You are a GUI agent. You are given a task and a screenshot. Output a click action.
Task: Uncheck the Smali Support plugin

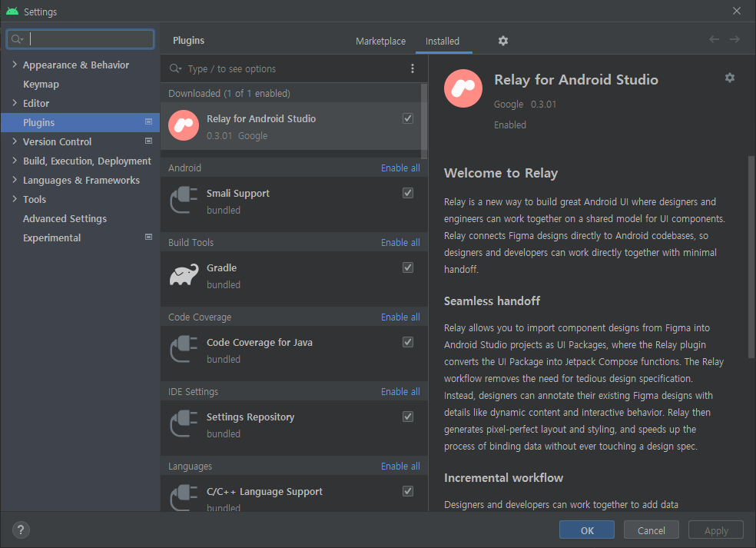tap(408, 193)
